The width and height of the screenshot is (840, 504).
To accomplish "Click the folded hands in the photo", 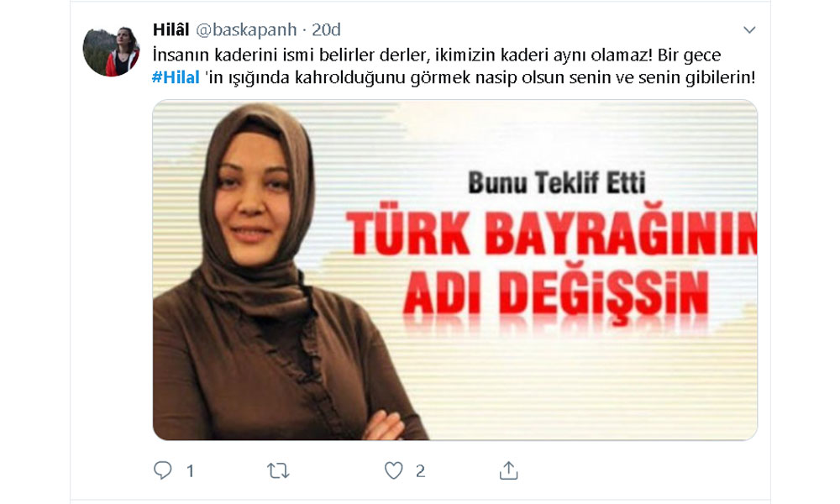I will click(384, 426).
